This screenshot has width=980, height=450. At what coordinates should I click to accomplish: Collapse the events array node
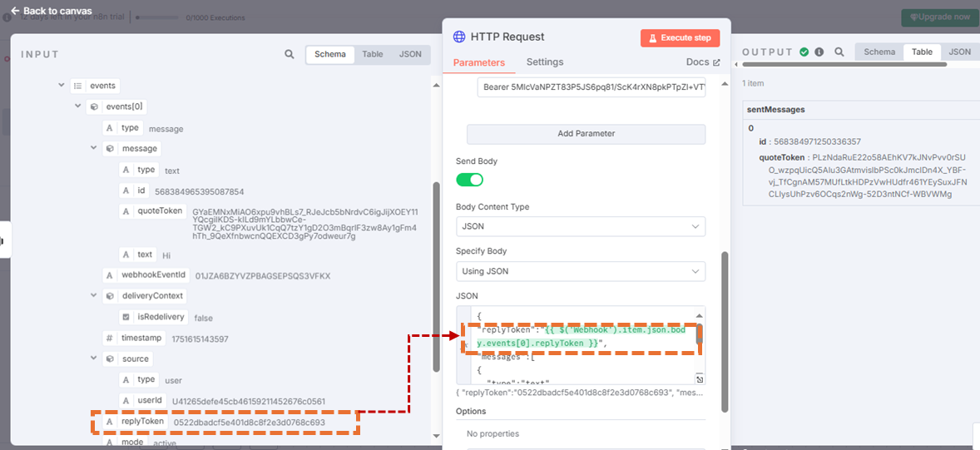(x=62, y=86)
